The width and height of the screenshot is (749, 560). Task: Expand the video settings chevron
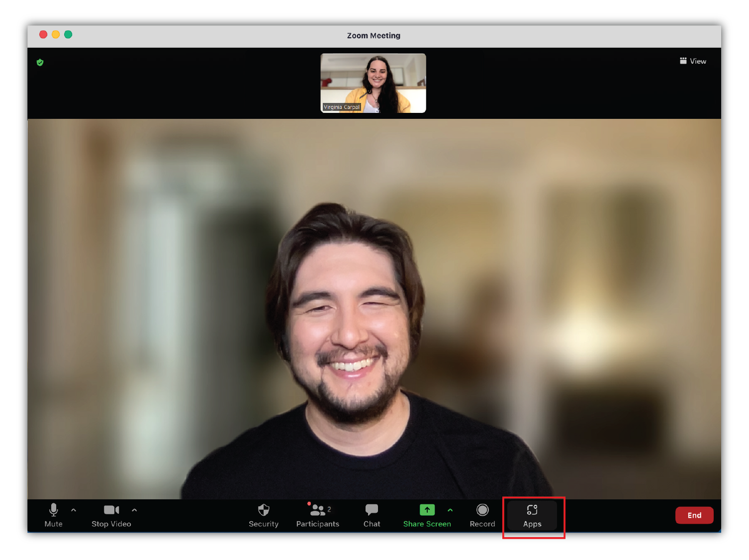134,510
